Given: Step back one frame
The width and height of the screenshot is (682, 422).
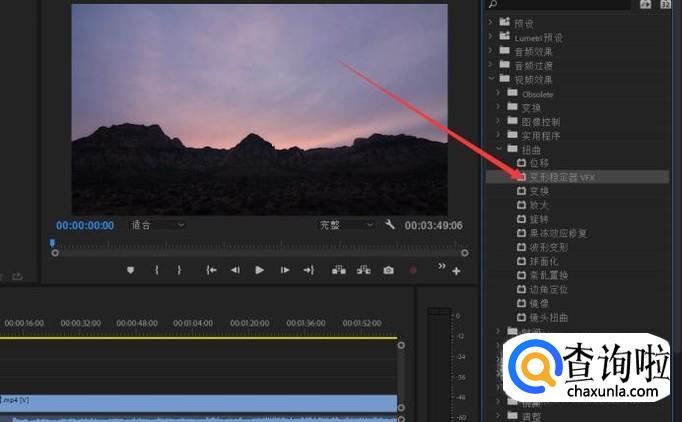Looking at the screenshot, I should tap(235, 270).
